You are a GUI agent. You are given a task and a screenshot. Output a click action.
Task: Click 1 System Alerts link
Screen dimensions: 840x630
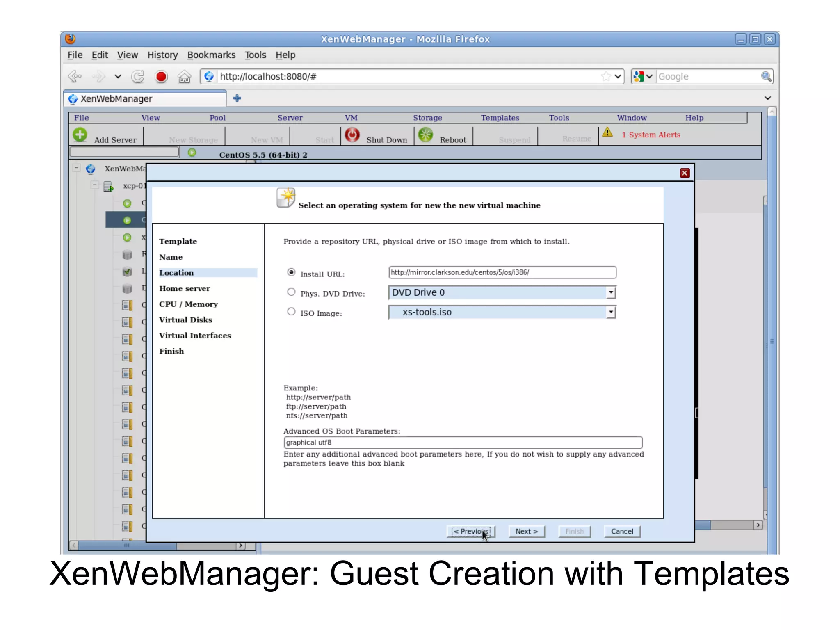click(651, 135)
